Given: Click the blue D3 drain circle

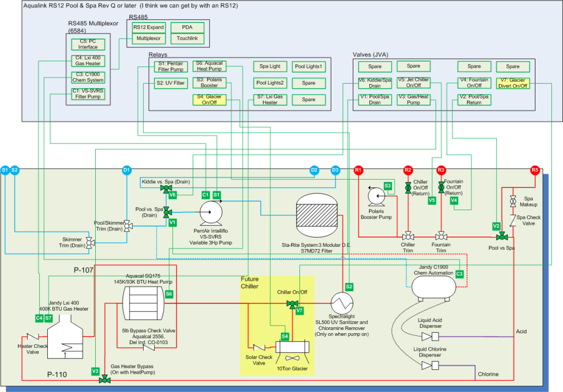Looking at the screenshot, I should pyautogui.click(x=335, y=170).
